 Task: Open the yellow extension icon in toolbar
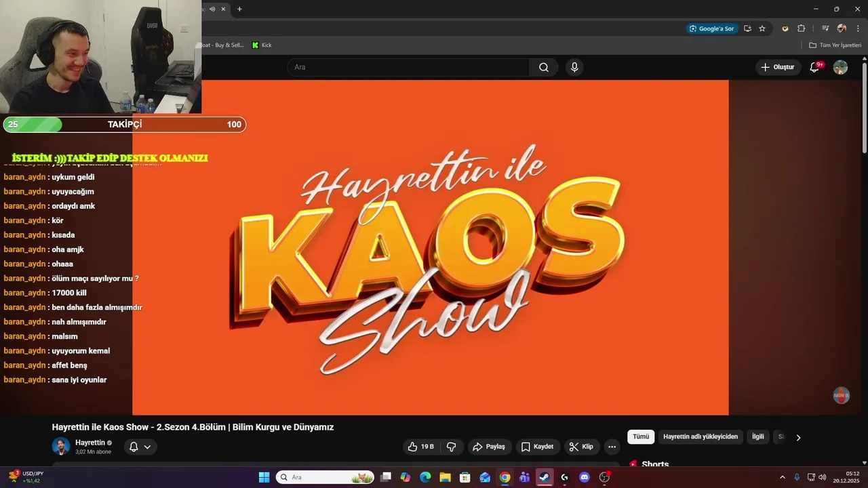[785, 28]
